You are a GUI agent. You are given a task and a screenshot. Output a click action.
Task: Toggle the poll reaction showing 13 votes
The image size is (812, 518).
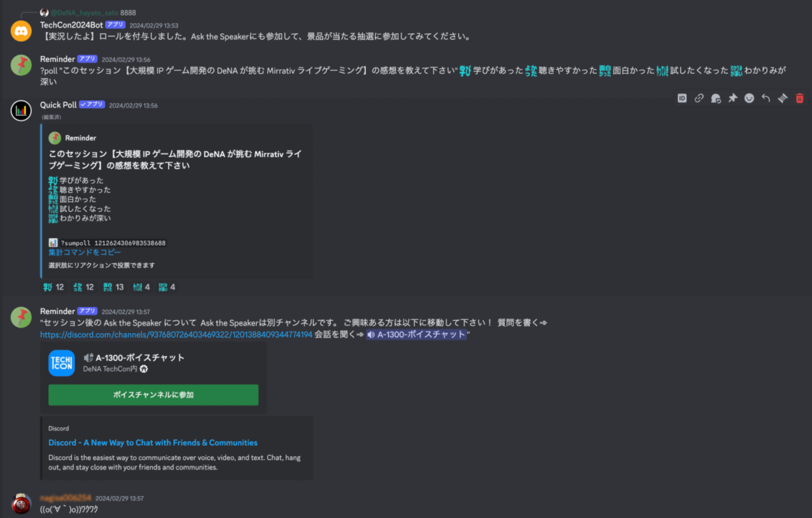click(x=114, y=287)
